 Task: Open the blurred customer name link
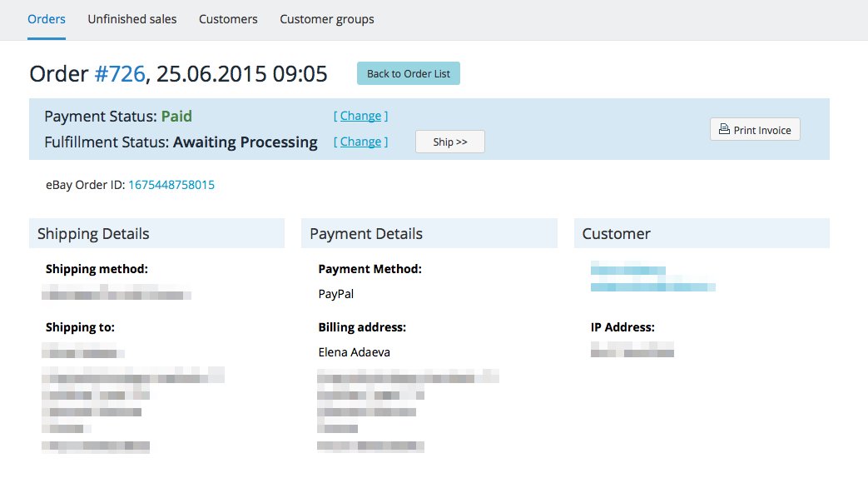(x=628, y=270)
